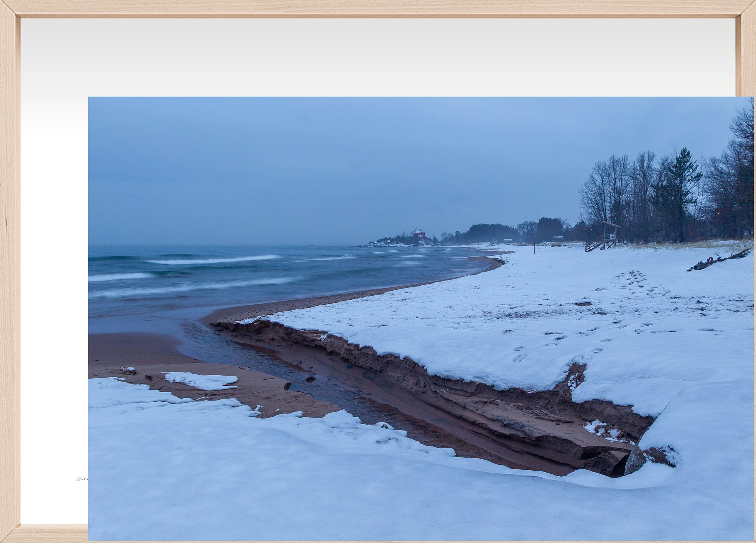Click the wooden lifeguard stand with stairs
Screen dimensions: 756x543
pyautogui.click(x=605, y=237)
